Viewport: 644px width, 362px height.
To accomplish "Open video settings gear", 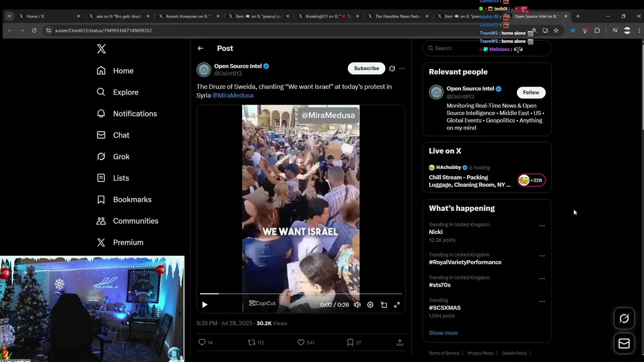I will tap(370, 305).
